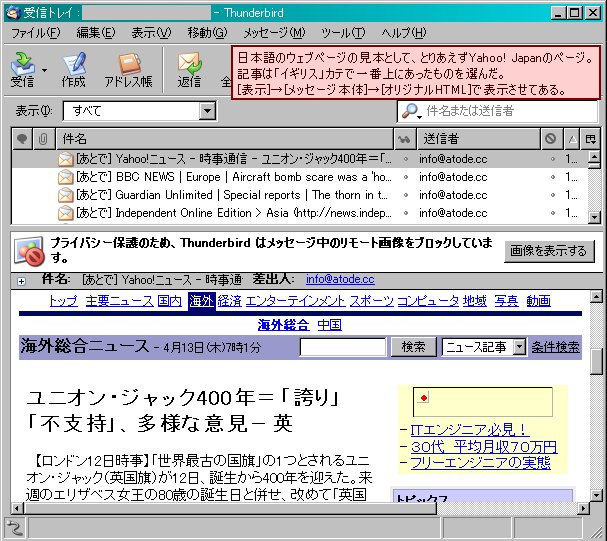
Task: Open the エンターテインメント link
Action: point(295,301)
